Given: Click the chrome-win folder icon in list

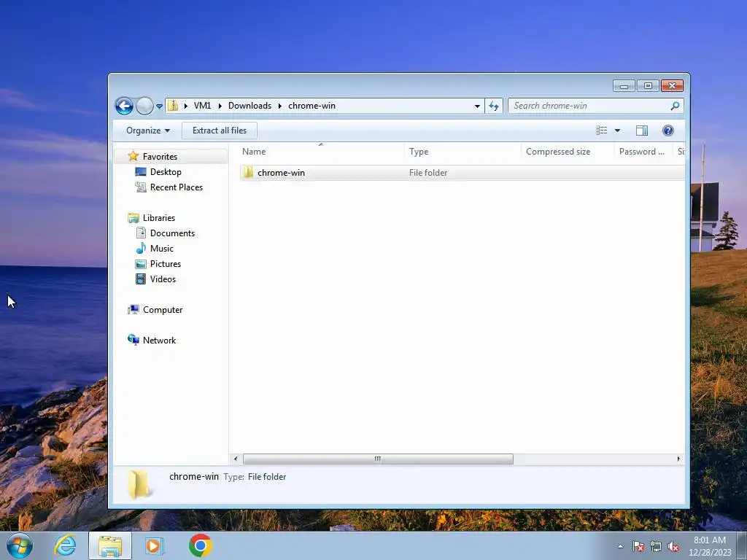Looking at the screenshot, I should [248, 172].
